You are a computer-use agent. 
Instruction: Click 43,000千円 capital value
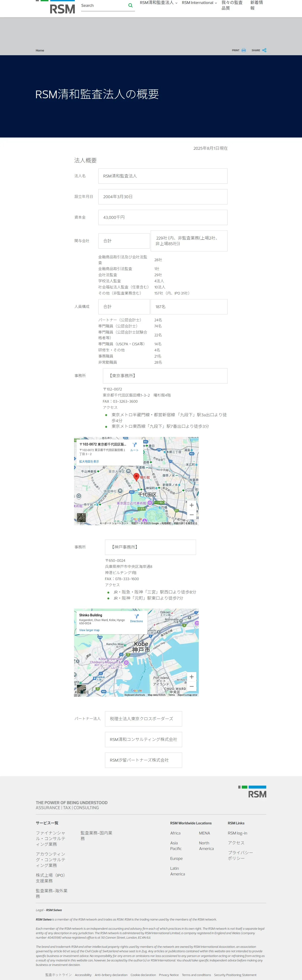[163, 217]
